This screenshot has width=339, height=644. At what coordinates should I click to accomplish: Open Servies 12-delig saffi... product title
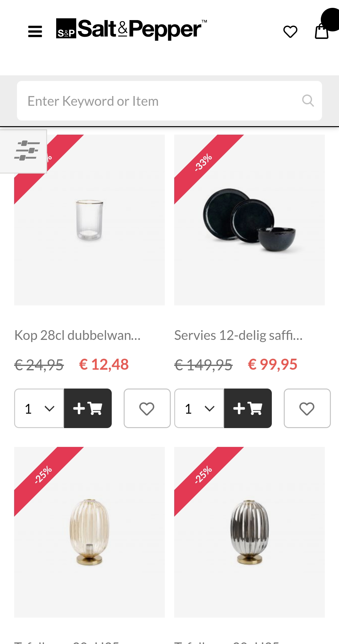[x=238, y=335]
